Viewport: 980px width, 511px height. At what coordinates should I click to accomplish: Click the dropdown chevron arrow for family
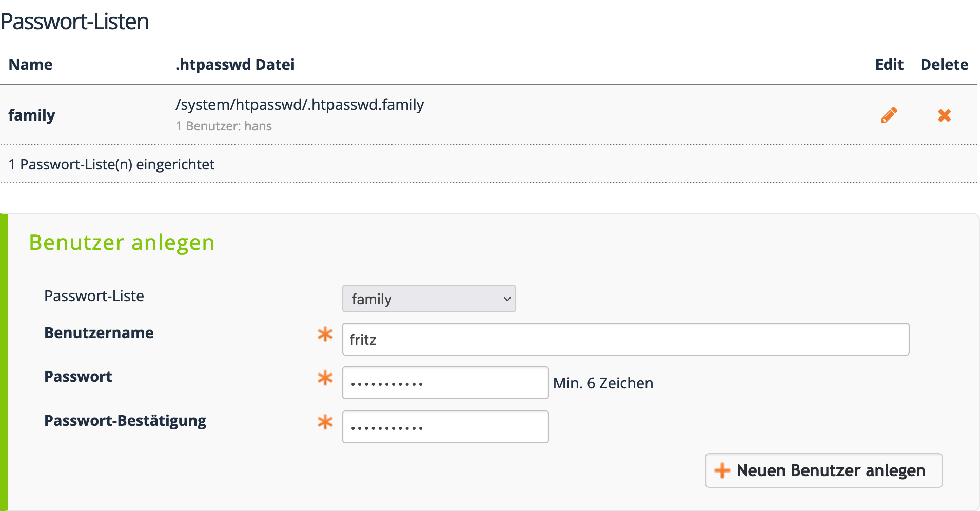[x=507, y=299]
